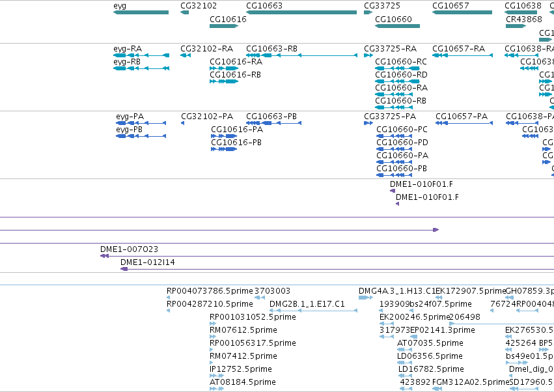
Task: Click the CG10660-RD transcript
Action: coord(398,81)
